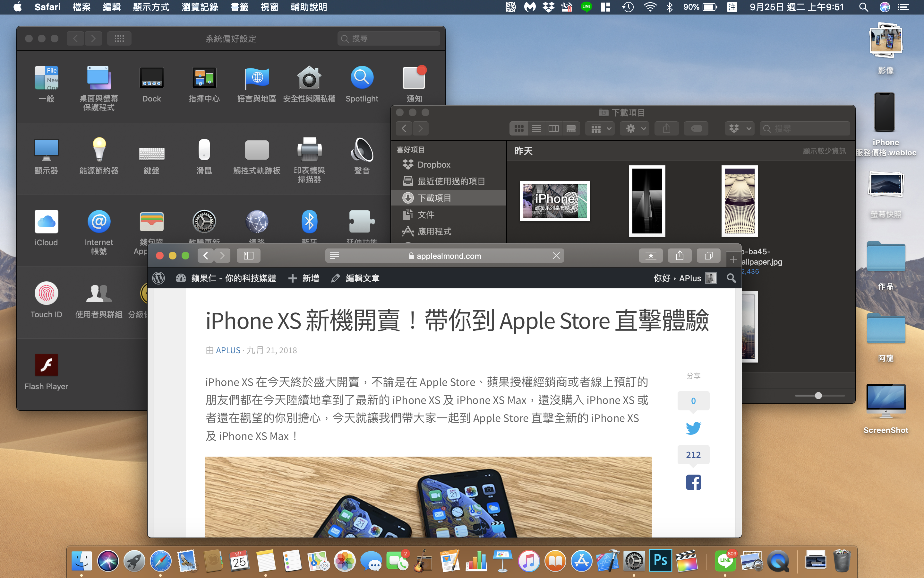Toggle Safari Reader view icon
This screenshot has height=578, width=924.
[x=334, y=256]
